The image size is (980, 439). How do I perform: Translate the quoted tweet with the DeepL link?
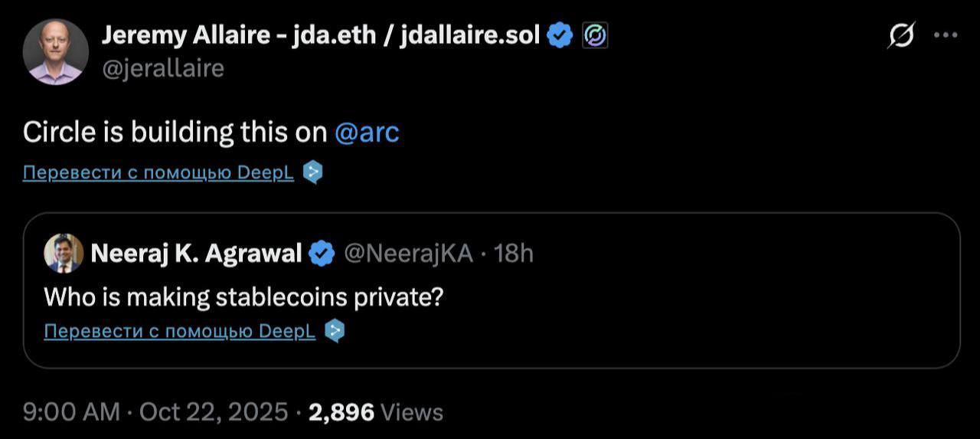pyautogui.click(x=180, y=331)
